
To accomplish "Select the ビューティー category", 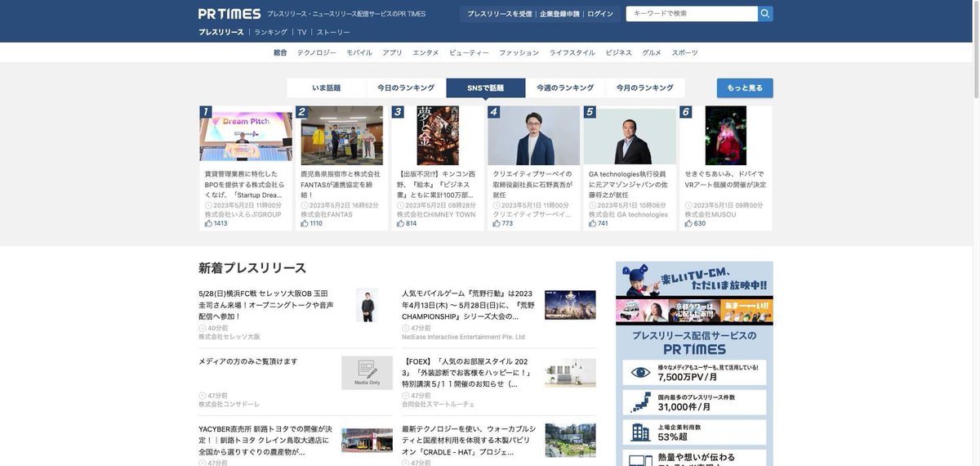I will 469,52.
